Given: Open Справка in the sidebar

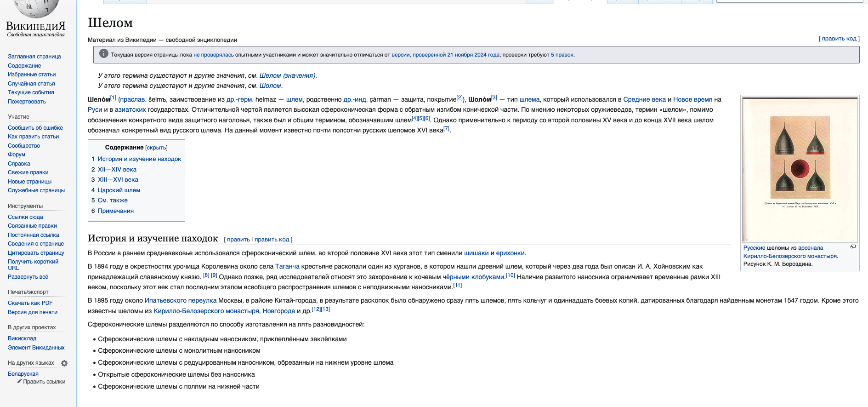Looking at the screenshot, I should pyautogui.click(x=19, y=164).
